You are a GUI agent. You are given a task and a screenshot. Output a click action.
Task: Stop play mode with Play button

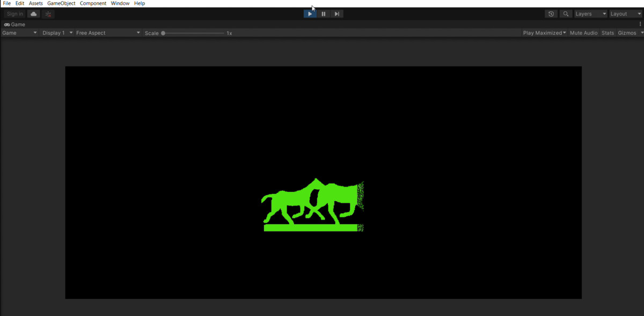(310, 14)
